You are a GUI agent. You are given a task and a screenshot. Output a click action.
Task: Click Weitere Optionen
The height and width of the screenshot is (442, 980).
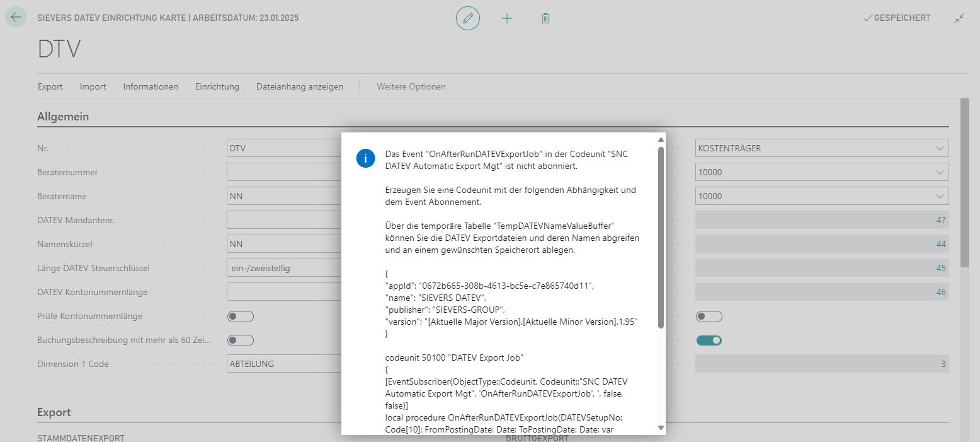pyautogui.click(x=411, y=86)
